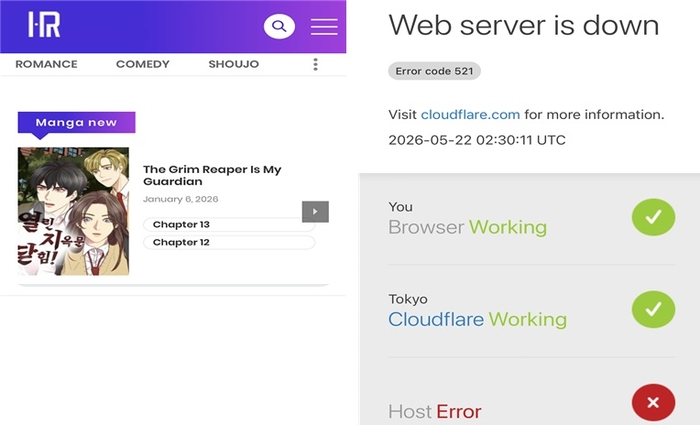Open the search magnifier button
The image size is (700, 425).
tap(279, 26)
